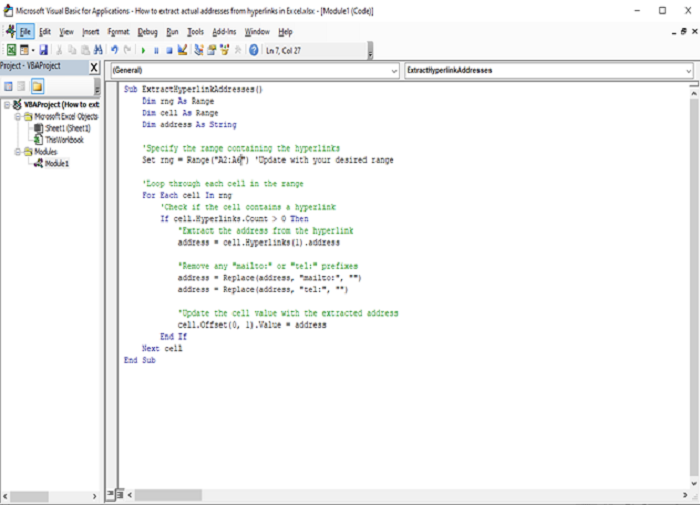Screen dimensions: 700x505
Task: Undo the last edit
Action: point(115,50)
